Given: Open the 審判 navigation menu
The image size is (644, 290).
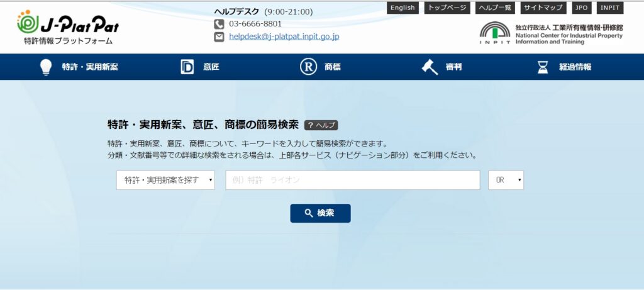Looking at the screenshot, I should pos(453,67).
